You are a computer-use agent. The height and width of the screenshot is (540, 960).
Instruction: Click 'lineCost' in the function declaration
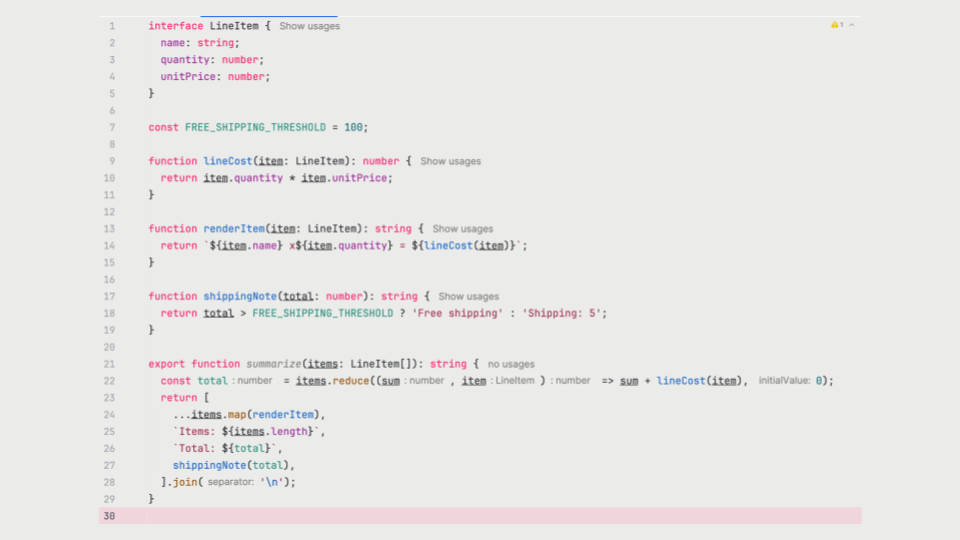227,162
